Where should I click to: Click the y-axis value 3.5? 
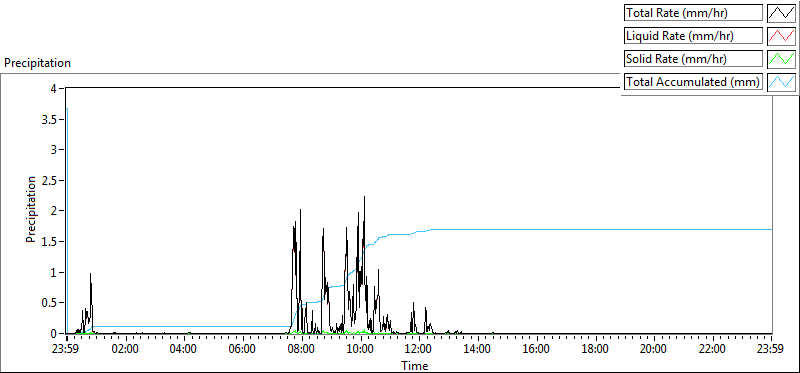click(x=48, y=119)
